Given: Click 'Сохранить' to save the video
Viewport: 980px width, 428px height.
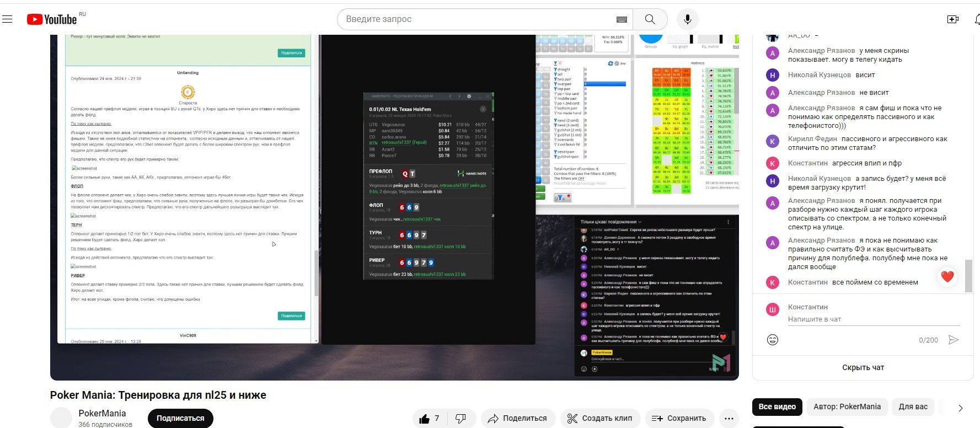Looking at the screenshot, I should point(679,419).
